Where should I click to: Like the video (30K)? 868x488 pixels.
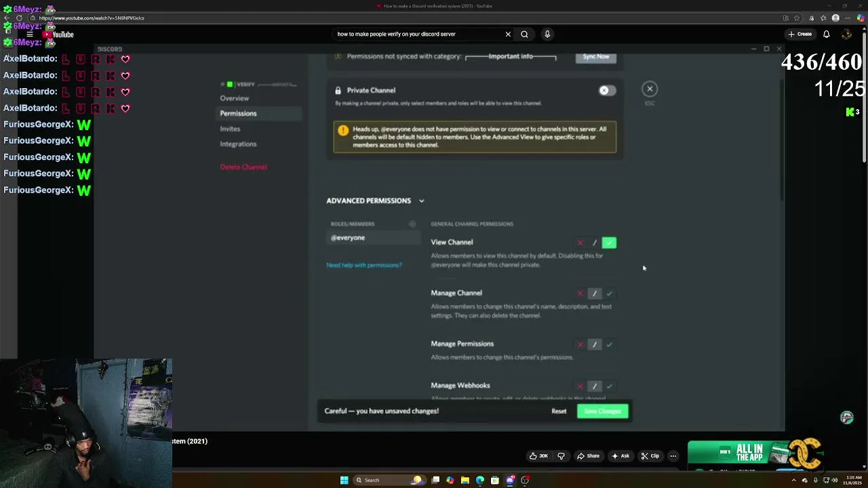click(539, 456)
